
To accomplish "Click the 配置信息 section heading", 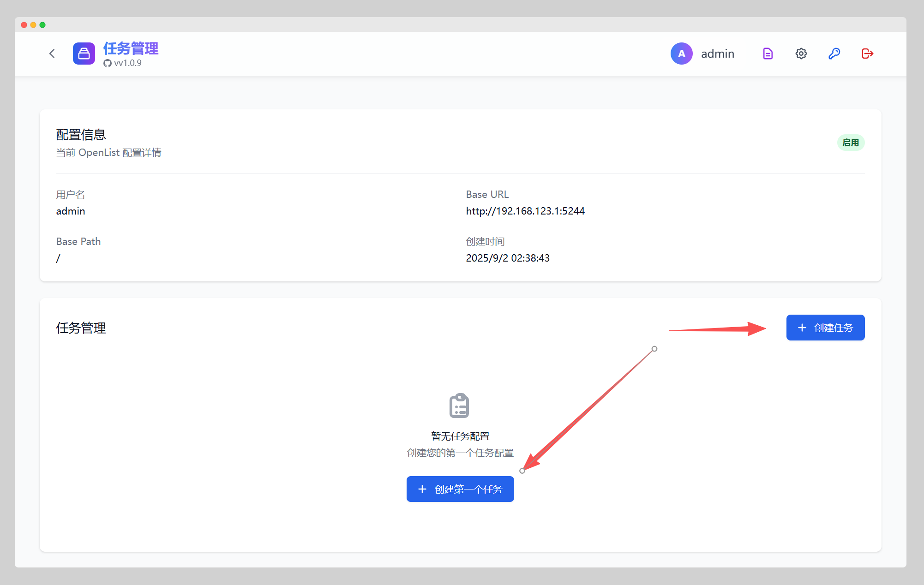I will click(x=81, y=135).
